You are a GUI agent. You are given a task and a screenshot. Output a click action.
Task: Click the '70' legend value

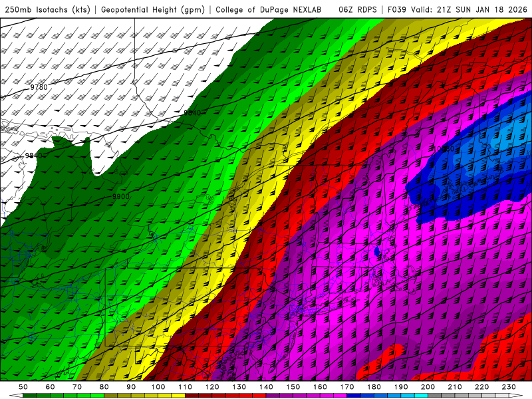pos(77,387)
